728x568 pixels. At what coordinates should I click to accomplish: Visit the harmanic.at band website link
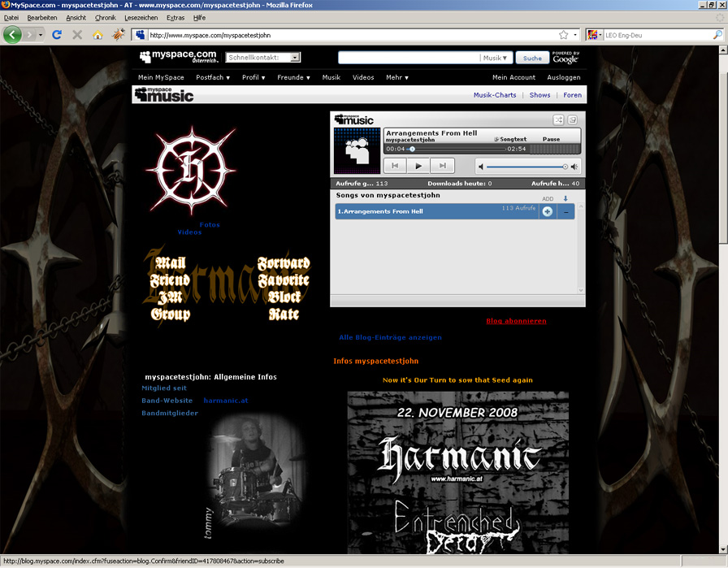(x=226, y=401)
